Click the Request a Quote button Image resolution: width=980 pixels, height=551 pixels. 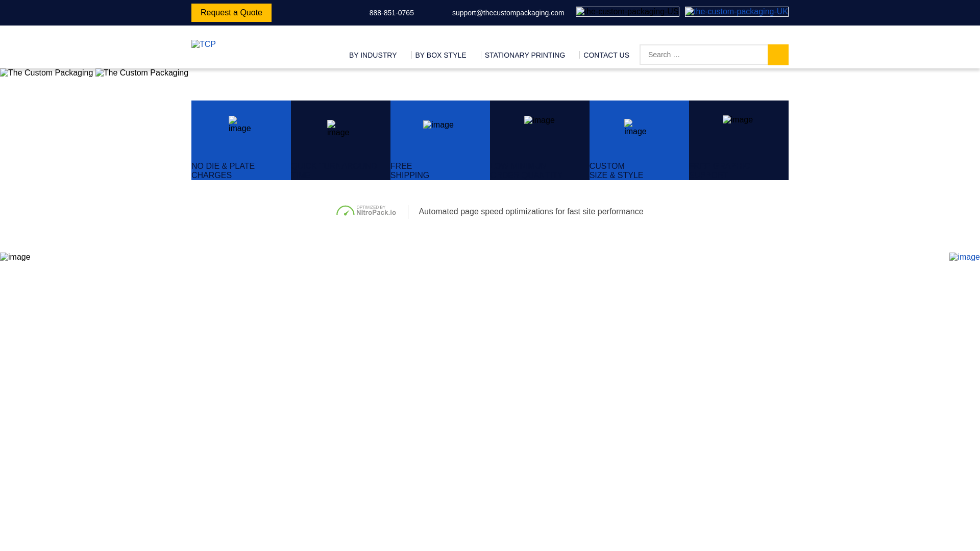[x=231, y=13]
